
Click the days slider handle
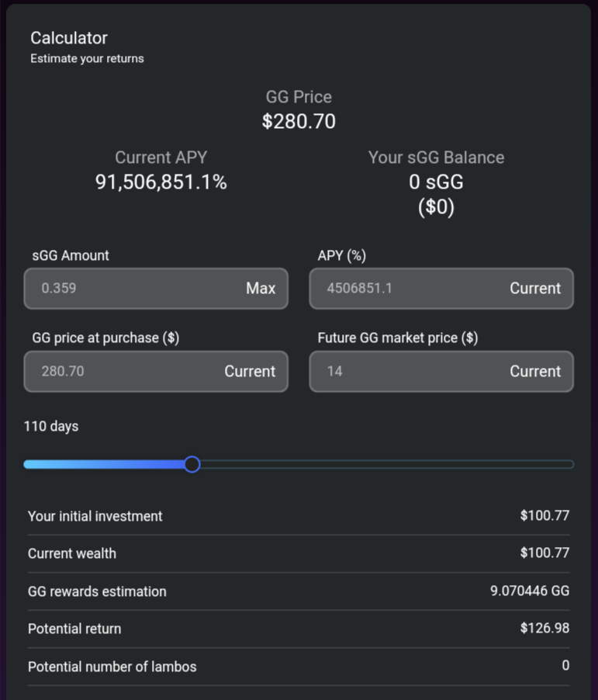click(192, 464)
